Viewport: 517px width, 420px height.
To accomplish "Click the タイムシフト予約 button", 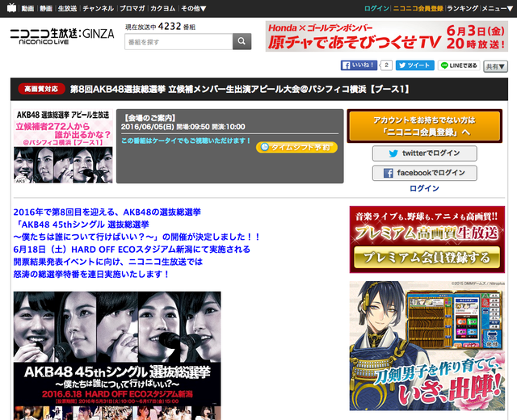I will pos(296,147).
